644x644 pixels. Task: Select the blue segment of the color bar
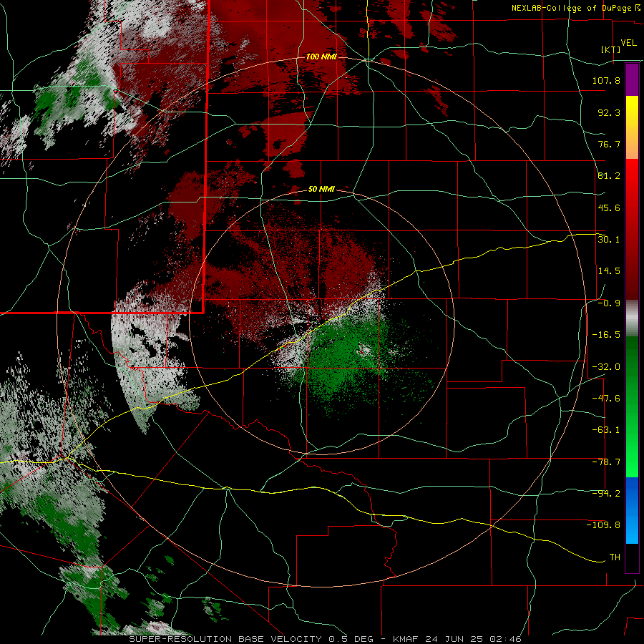(x=632, y=510)
